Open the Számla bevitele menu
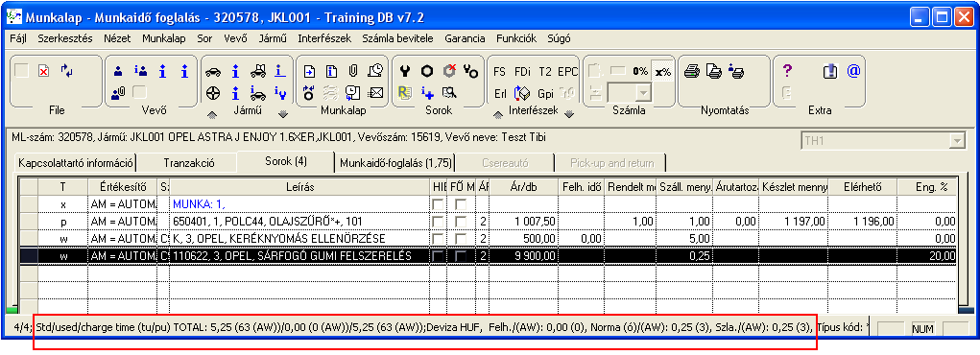This screenshot has height=355, width=980. pos(397,38)
